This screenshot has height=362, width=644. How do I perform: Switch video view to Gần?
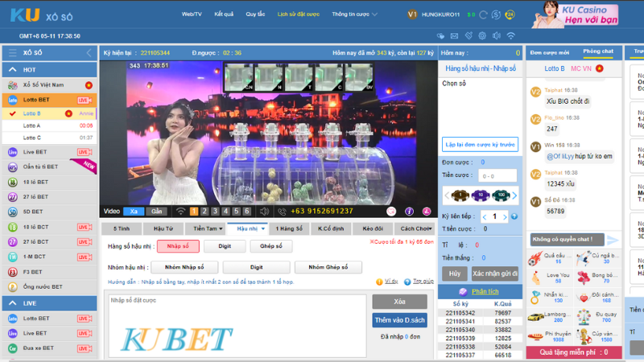coord(157,211)
